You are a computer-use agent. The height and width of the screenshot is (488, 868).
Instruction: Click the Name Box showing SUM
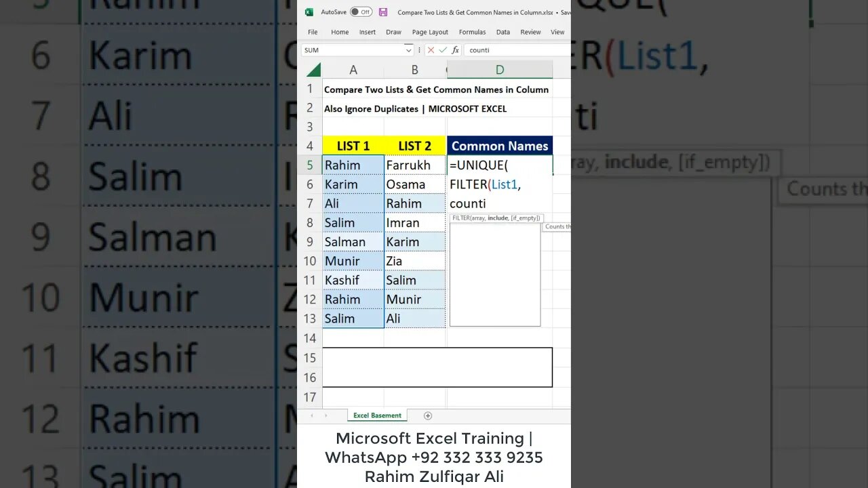click(x=353, y=50)
